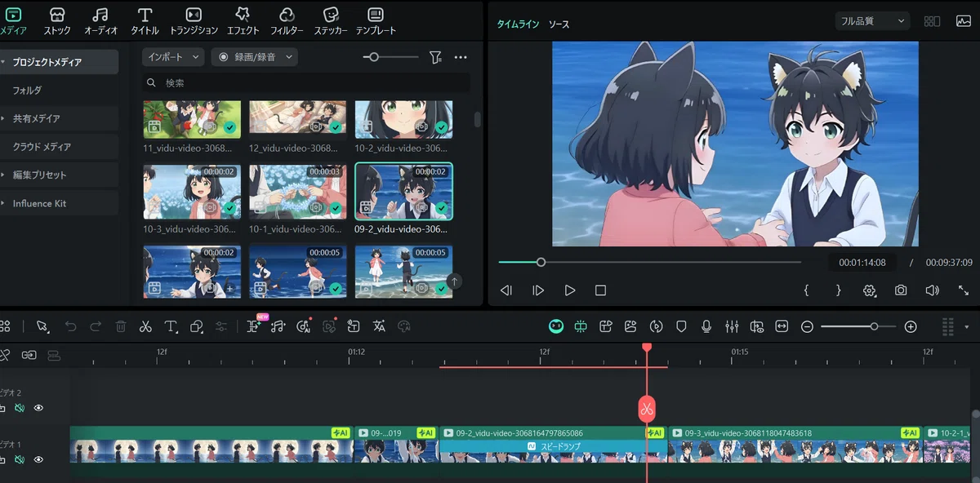Open the media filter and sort options
Image resolution: width=980 pixels, height=483 pixels.
tap(435, 57)
